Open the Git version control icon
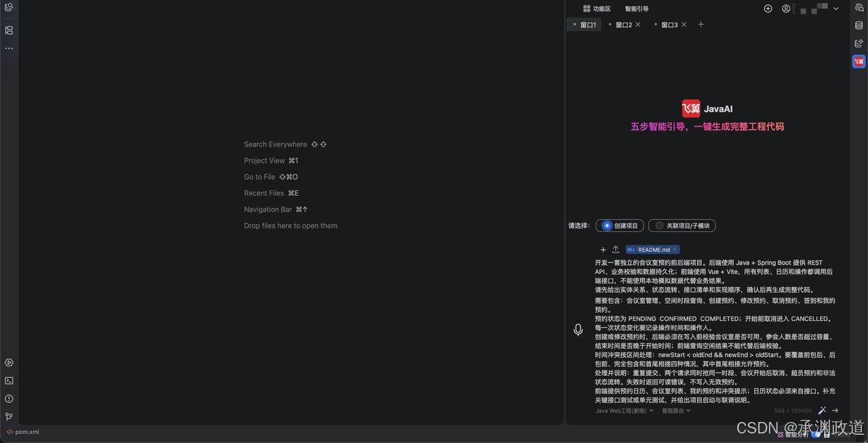Screen dimensions: 868x443 pyautogui.click(x=9, y=417)
